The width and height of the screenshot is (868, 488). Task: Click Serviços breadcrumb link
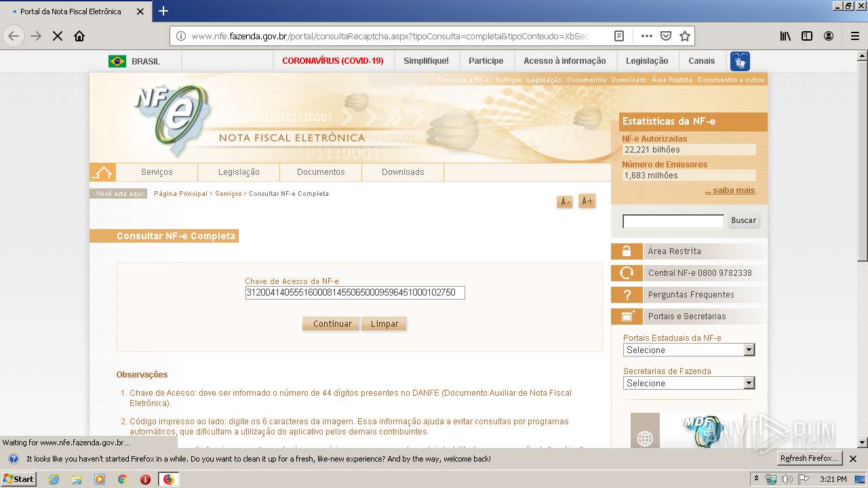229,194
